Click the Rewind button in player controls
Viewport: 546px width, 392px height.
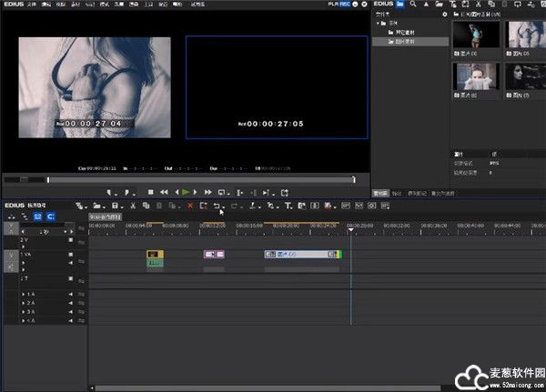[164, 192]
